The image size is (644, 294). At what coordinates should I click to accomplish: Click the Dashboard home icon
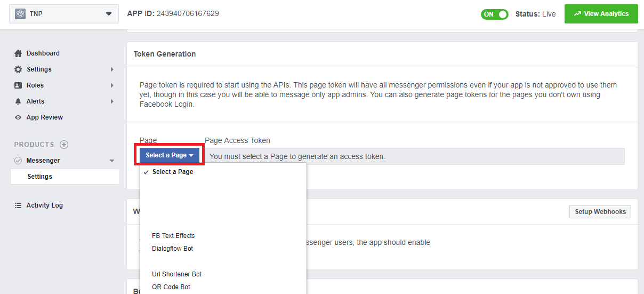[18, 53]
